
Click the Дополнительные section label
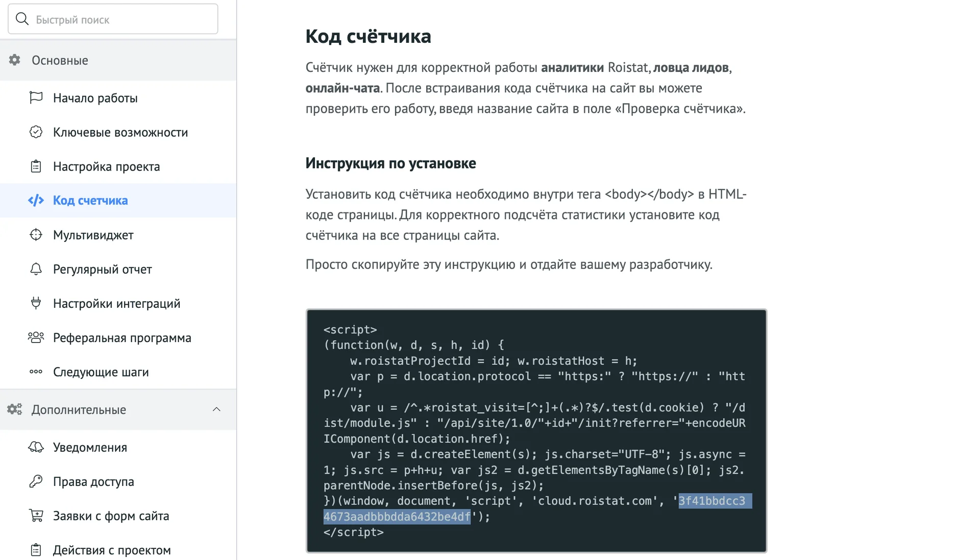tap(79, 409)
